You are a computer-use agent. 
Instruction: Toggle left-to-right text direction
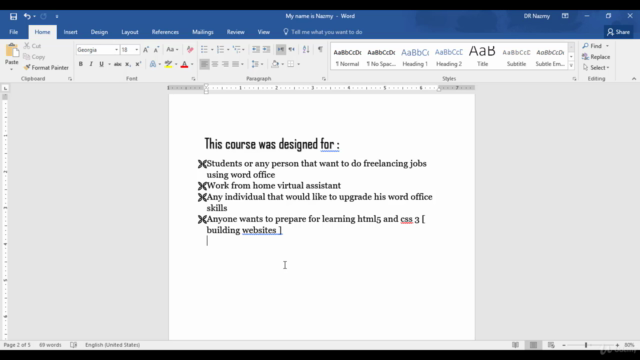coord(281,50)
